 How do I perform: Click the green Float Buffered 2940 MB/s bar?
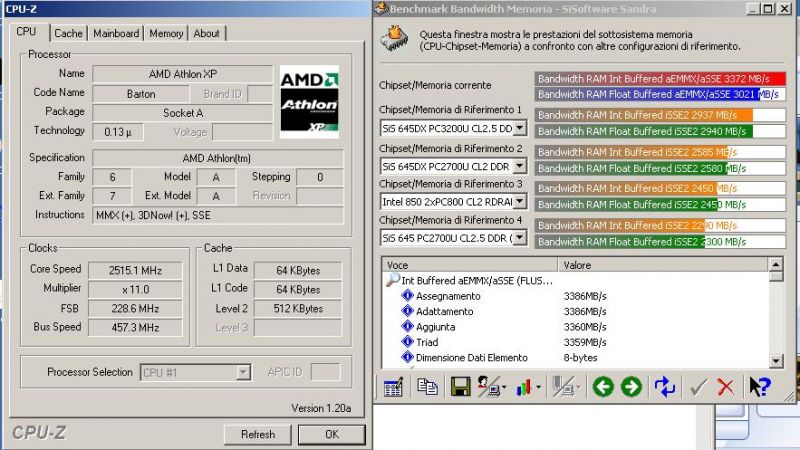coord(660,131)
